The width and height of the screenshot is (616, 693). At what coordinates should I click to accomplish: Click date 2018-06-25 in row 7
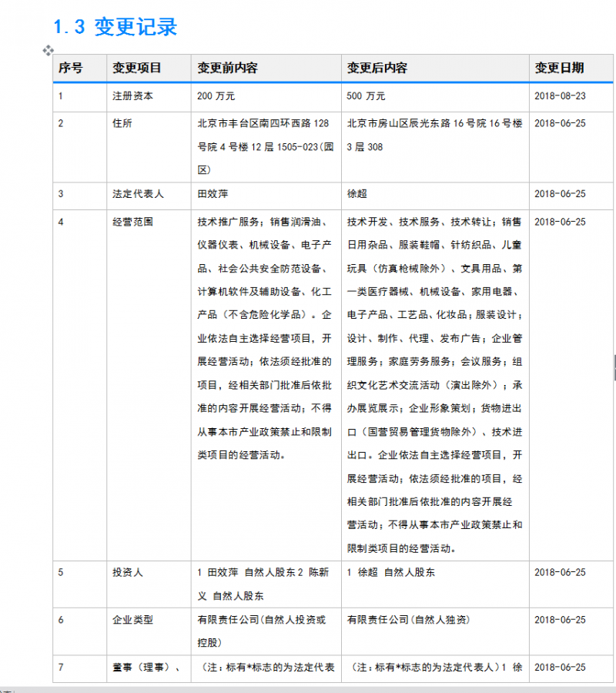(x=560, y=668)
